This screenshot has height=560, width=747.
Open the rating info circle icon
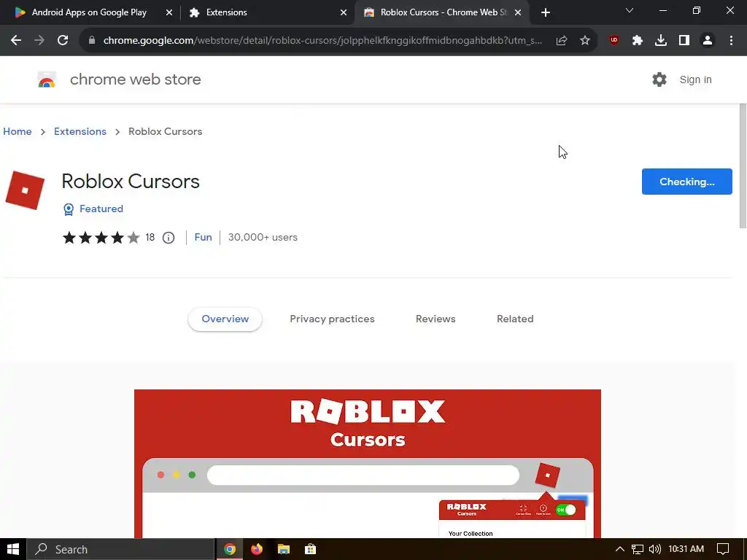[x=169, y=238]
